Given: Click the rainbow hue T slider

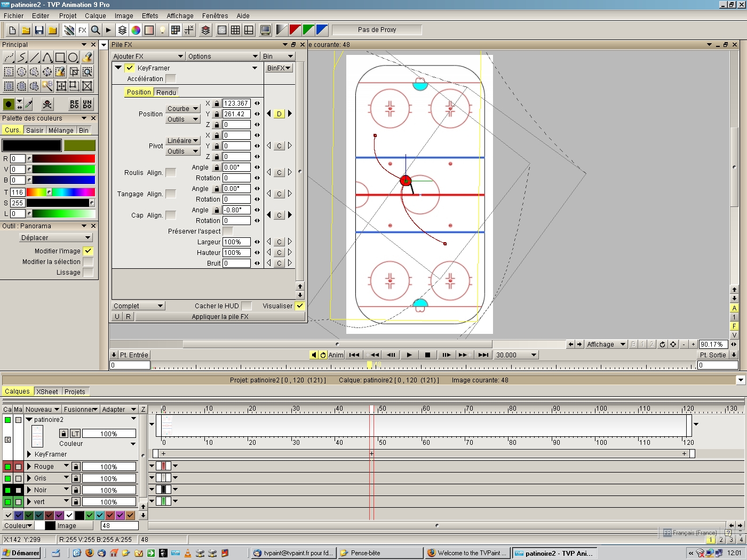Looking at the screenshot, I should pos(61,192).
